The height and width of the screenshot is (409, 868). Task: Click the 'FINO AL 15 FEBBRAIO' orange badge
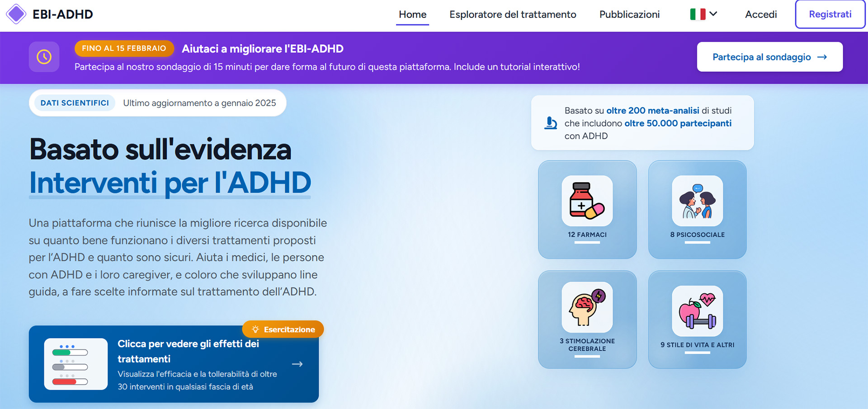pyautogui.click(x=124, y=48)
